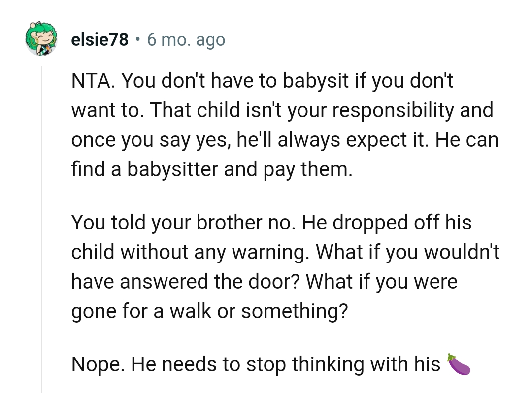Image resolution: width=532 pixels, height=393 pixels.
Task: Click the eggplant emoji
Action: click(459, 364)
